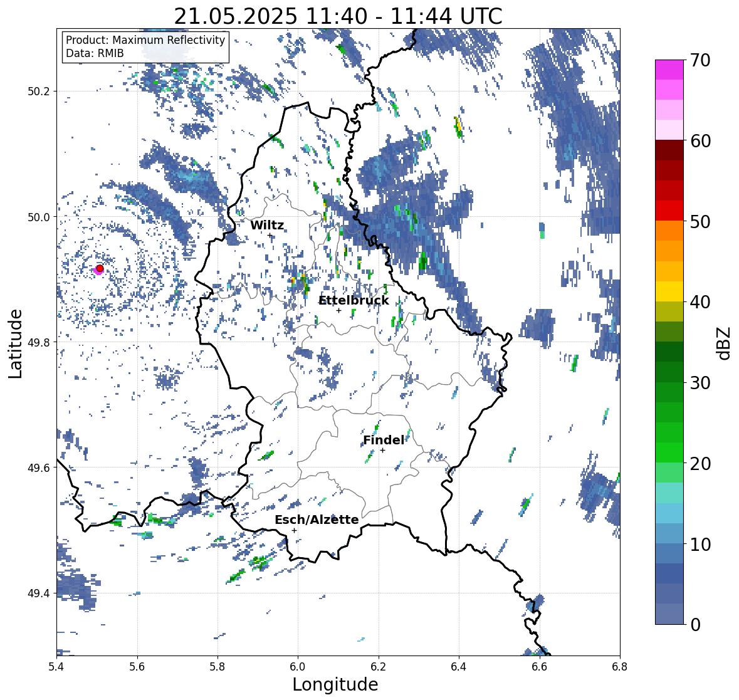Click the dark red 60 dBZ color band
Viewport: 739px width, 700px height.
tap(669, 150)
